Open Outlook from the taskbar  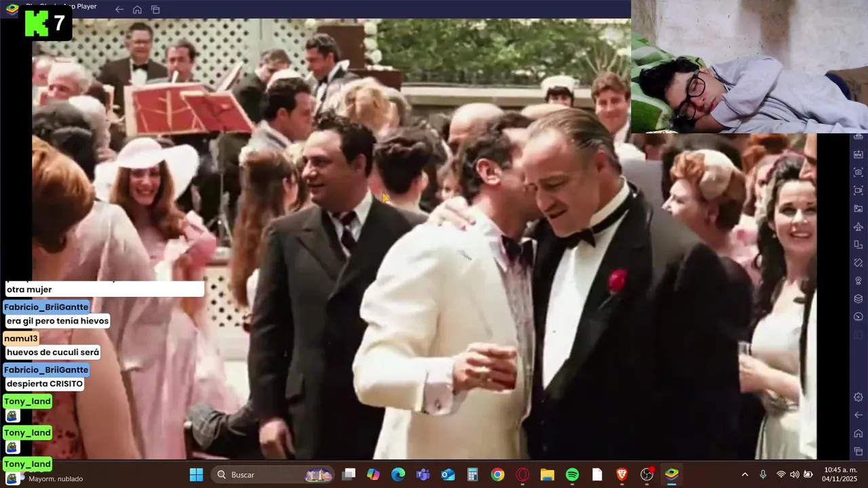448,474
